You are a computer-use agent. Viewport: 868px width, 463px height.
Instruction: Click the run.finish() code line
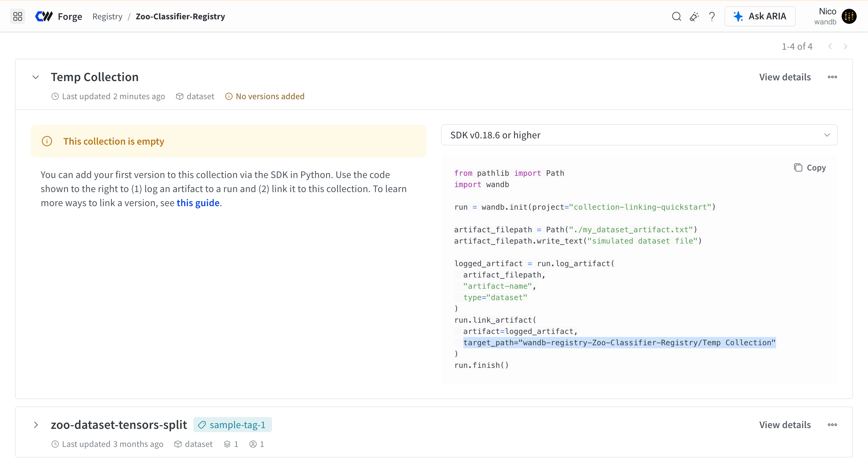[x=481, y=365]
